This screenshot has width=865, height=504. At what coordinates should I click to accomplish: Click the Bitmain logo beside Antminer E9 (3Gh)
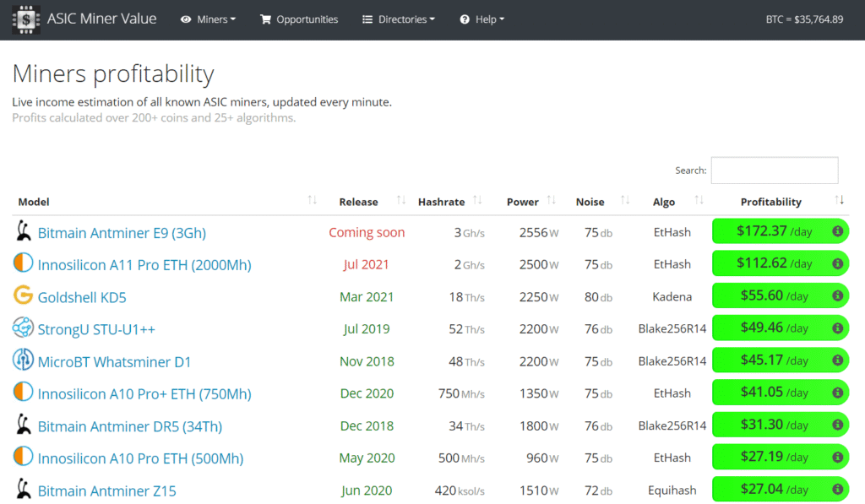tap(23, 231)
